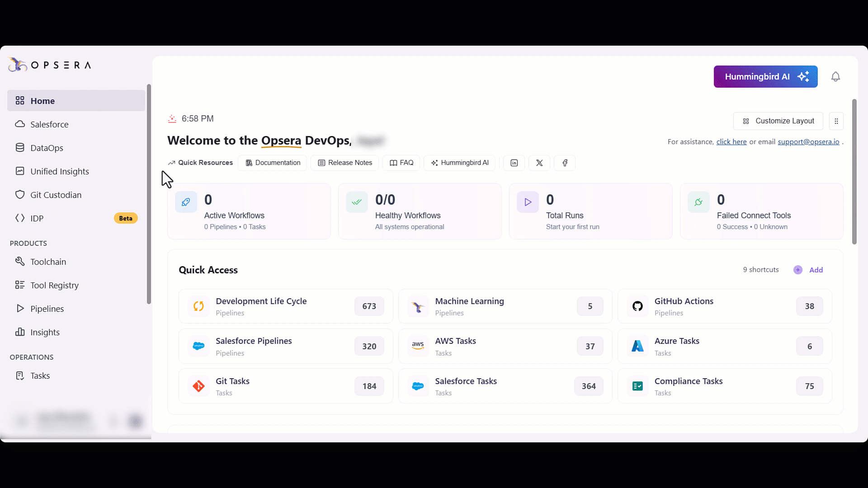Click the Azure Tasks logo icon
This screenshot has width=868, height=488.
(637, 346)
